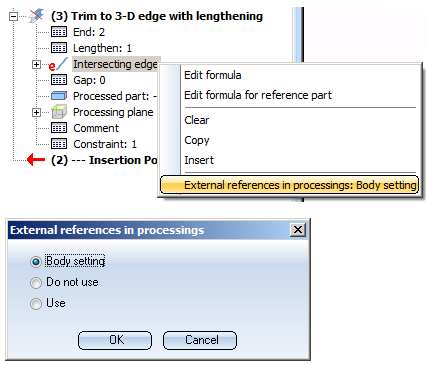The height and width of the screenshot is (365, 426).
Task: Choose Edit formula from context menu
Action: pos(213,75)
